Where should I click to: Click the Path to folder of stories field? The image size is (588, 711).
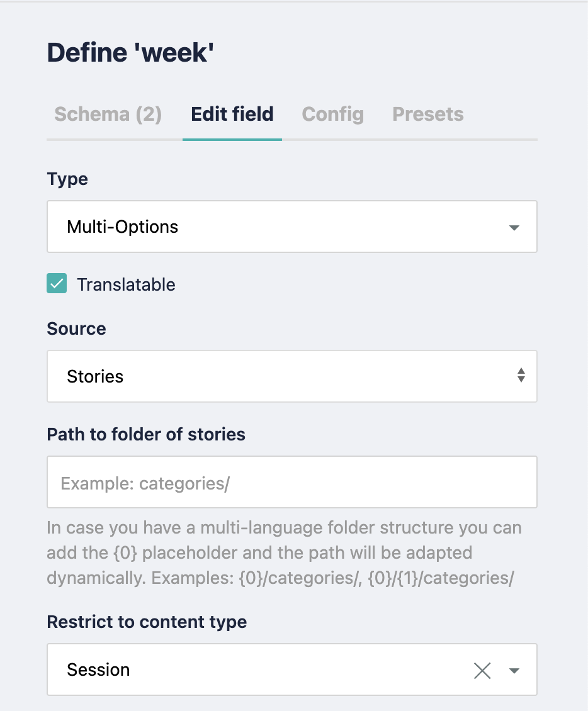[291, 482]
